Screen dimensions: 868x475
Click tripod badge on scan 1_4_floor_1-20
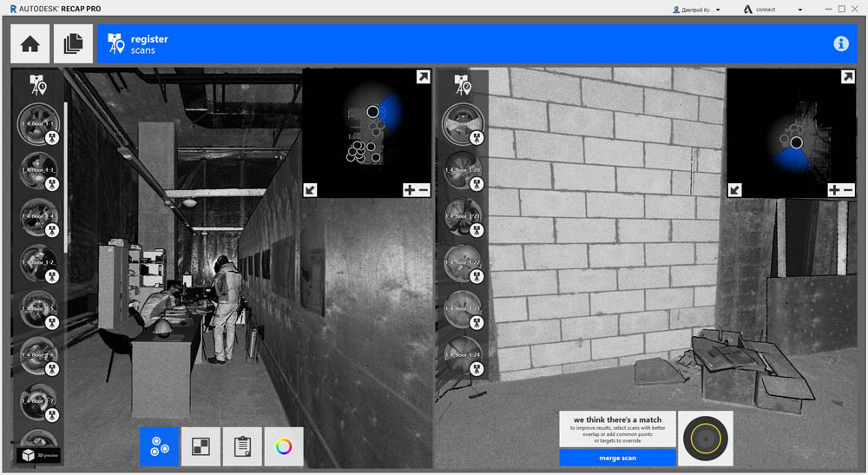pyautogui.click(x=477, y=184)
